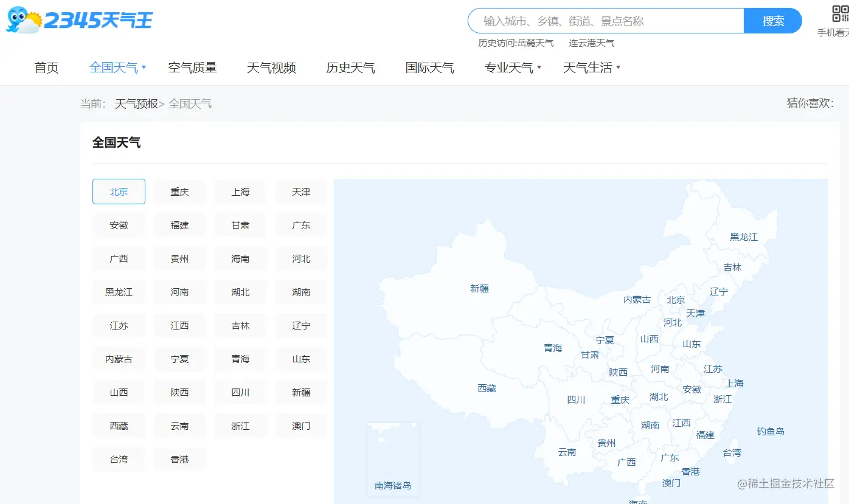Select the 河南 province button
Viewport: 849px width, 504px height.
coord(179,292)
